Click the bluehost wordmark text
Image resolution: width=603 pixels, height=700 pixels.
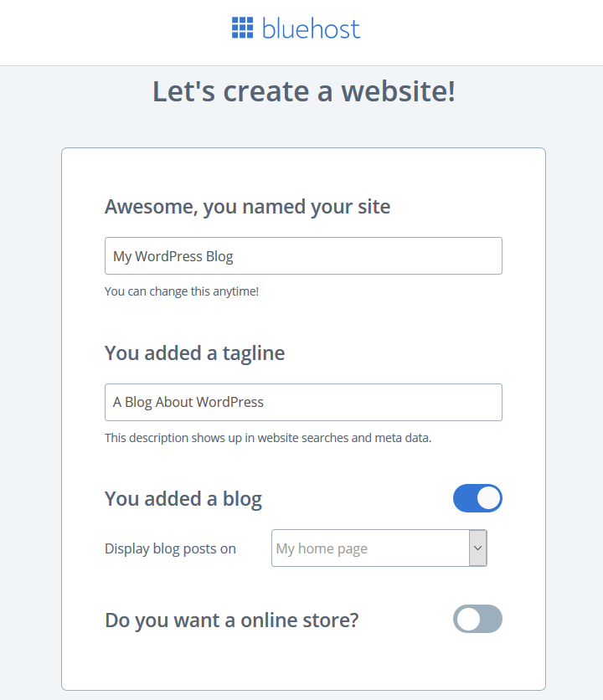point(311,28)
